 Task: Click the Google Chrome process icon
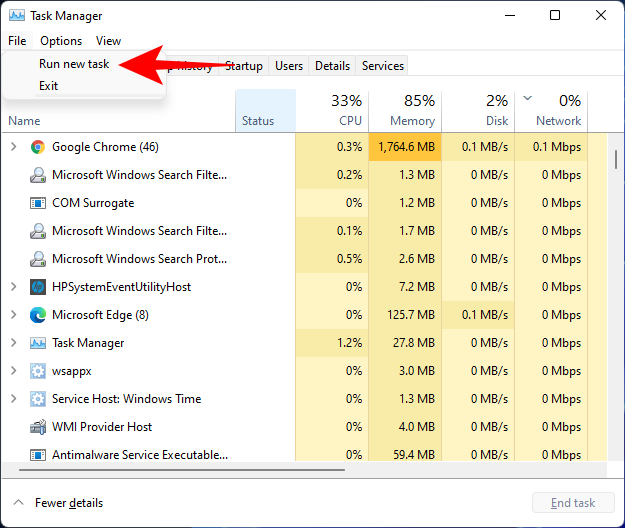pos(38,147)
